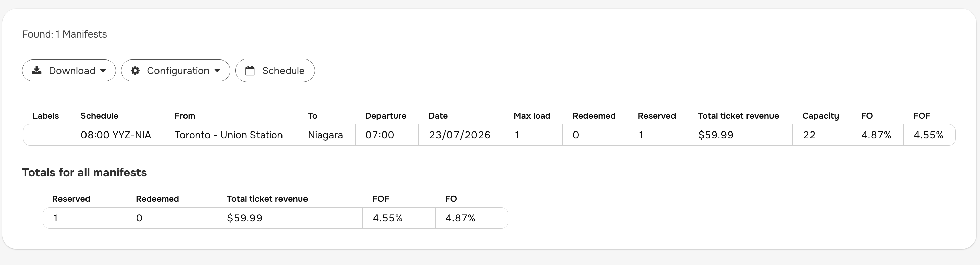Viewport: 980px width, 265px height.
Task: Expand the Configuration dropdown caret
Action: [x=217, y=71]
